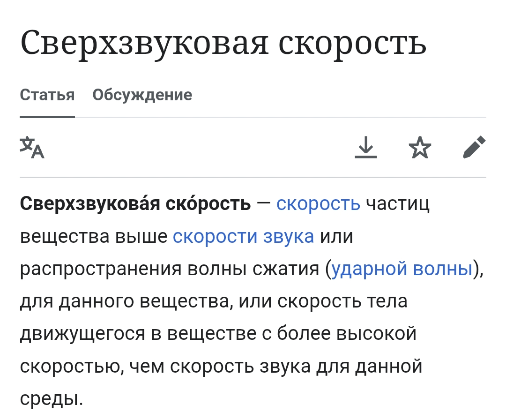This screenshot has height=420, width=506.
Task: Download the article with the download icon
Action: click(x=365, y=147)
